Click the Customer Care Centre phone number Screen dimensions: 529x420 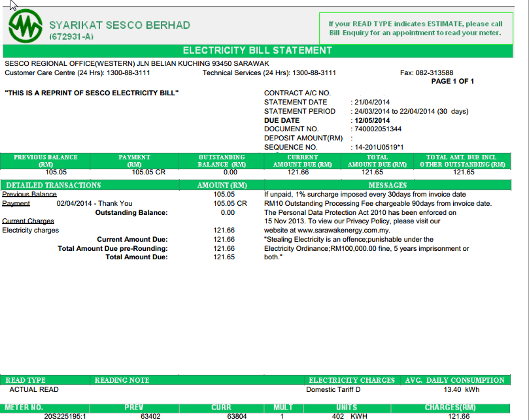[128, 73]
